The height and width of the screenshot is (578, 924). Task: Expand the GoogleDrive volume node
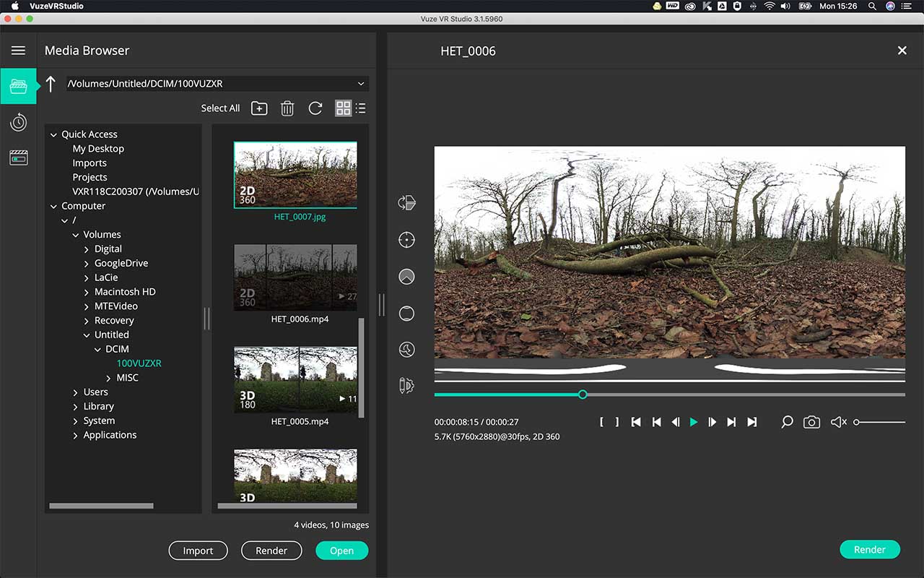coord(87,263)
